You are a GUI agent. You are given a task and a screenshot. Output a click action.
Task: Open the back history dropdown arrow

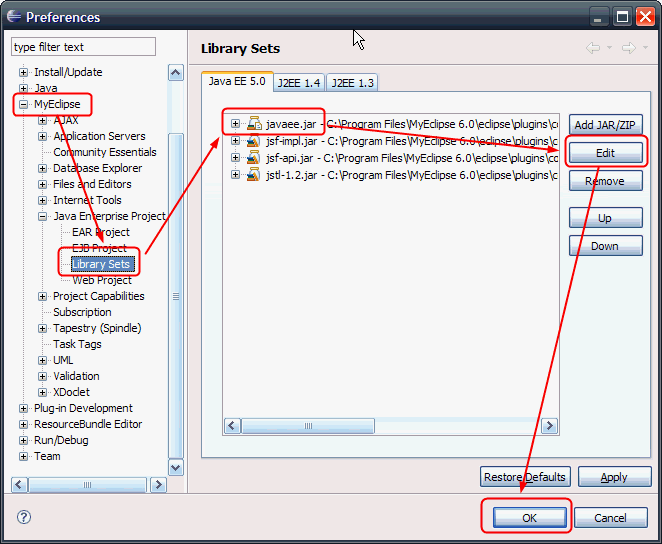(609, 48)
